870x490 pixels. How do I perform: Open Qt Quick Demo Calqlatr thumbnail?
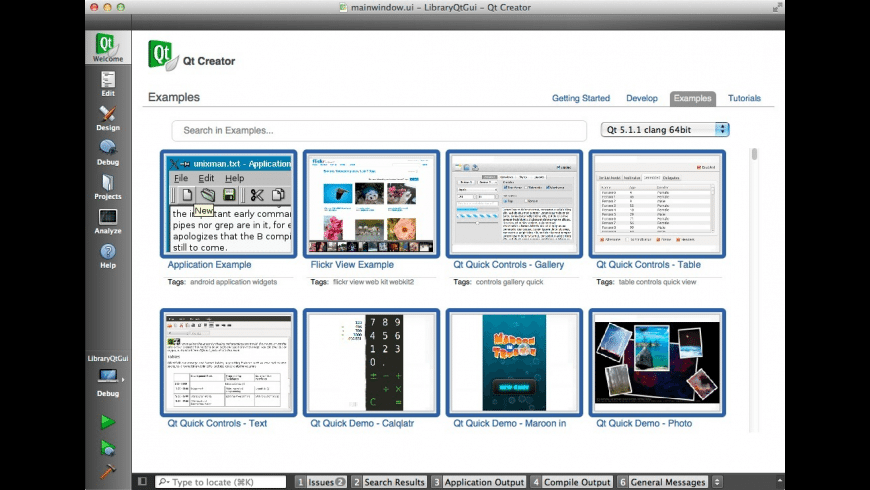[371, 362]
